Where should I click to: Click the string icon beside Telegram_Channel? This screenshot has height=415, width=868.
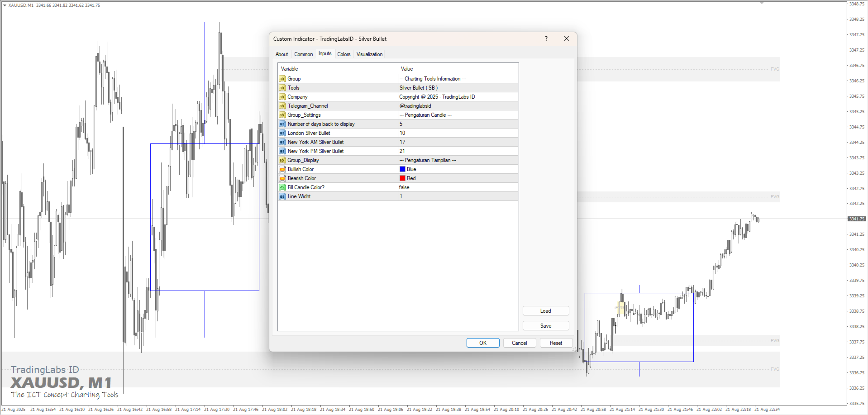[282, 106]
